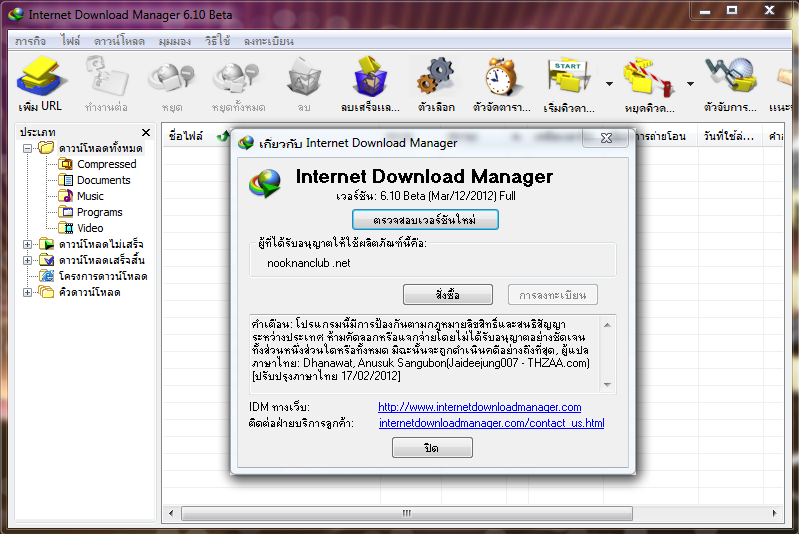
Task: Select the Unfinished downloads folder
Action: click(x=92, y=244)
